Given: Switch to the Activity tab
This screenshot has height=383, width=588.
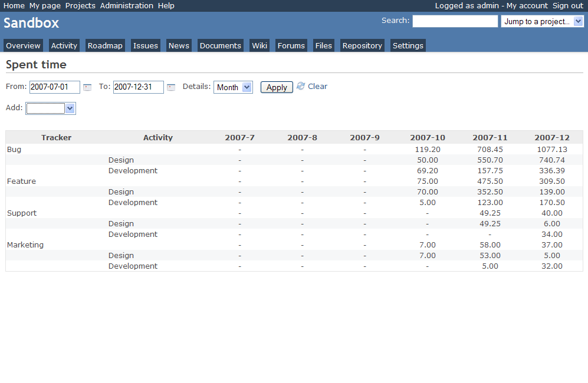Looking at the screenshot, I should click(x=64, y=46).
